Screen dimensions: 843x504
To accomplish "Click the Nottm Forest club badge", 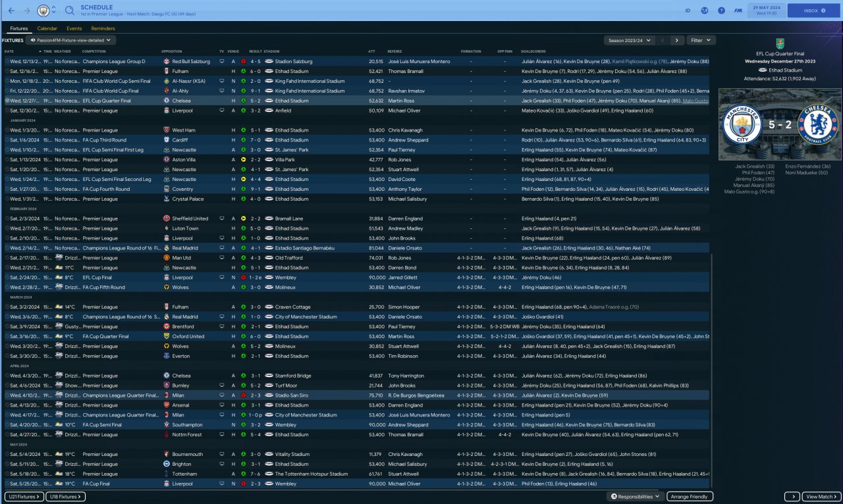I will 167,435.
